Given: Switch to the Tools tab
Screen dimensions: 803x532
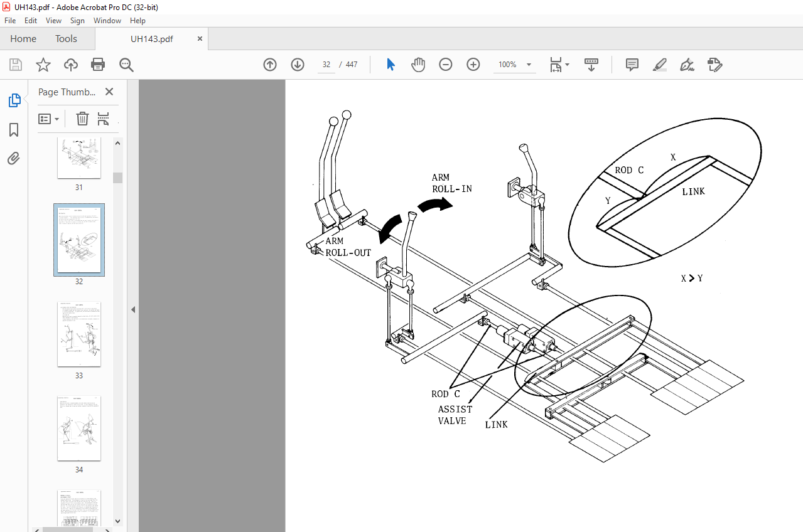Looking at the screenshot, I should pyautogui.click(x=66, y=39).
